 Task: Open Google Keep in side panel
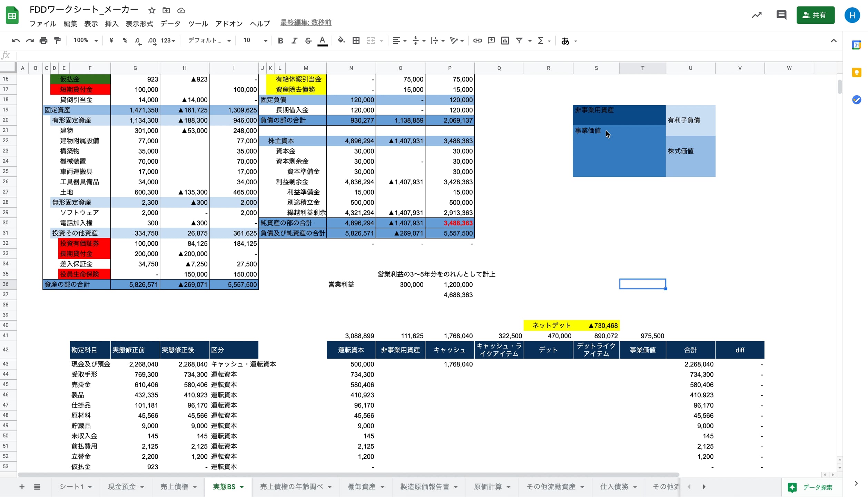pyautogui.click(x=856, y=72)
